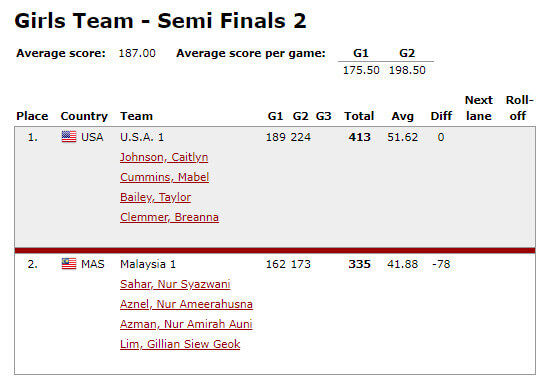Open Bailey, Taylor player link

pyautogui.click(x=155, y=197)
